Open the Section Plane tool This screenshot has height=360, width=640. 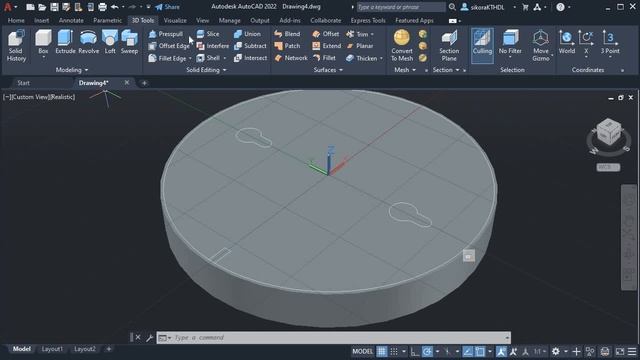click(x=449, y=46)
